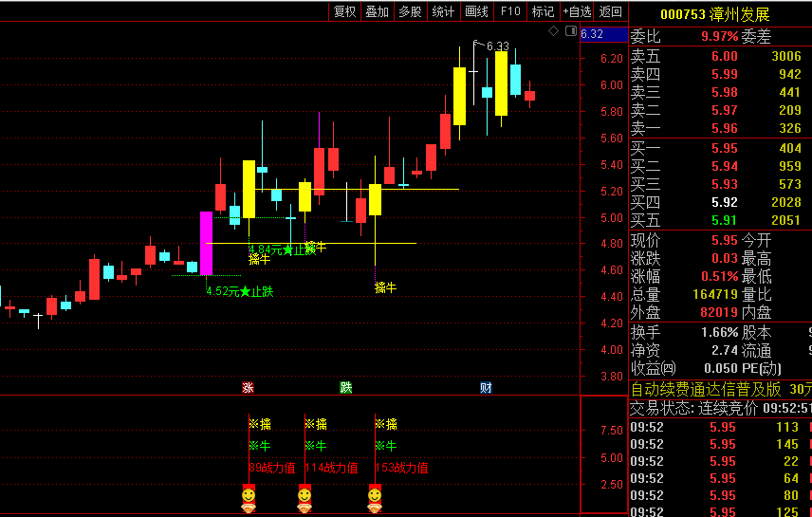Click the 总量 164719 value
Image resolution: width=812 pixels, height=517 pixels.
point(714,294)
